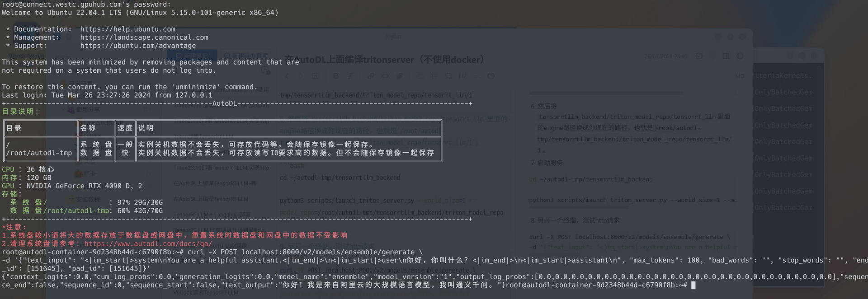Select 打卡 notebook in Joplin sidebar
The width and height of the screenshot is (868, 299).
pos(90,173)
